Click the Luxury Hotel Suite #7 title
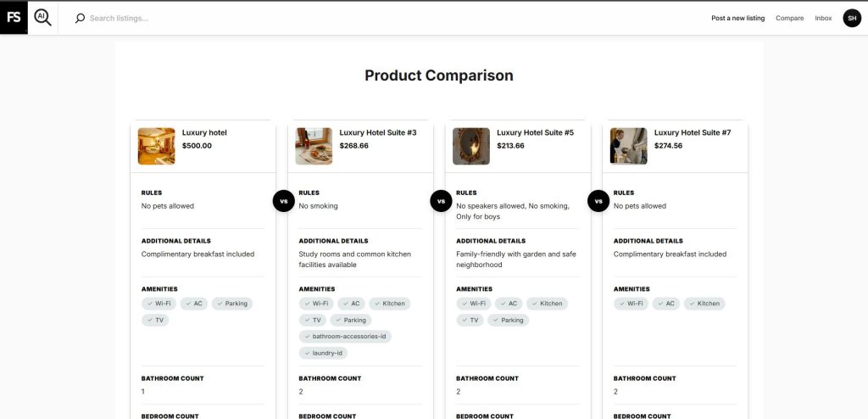The height and width of the screenshot is (419, 868). tap(693, 132)
